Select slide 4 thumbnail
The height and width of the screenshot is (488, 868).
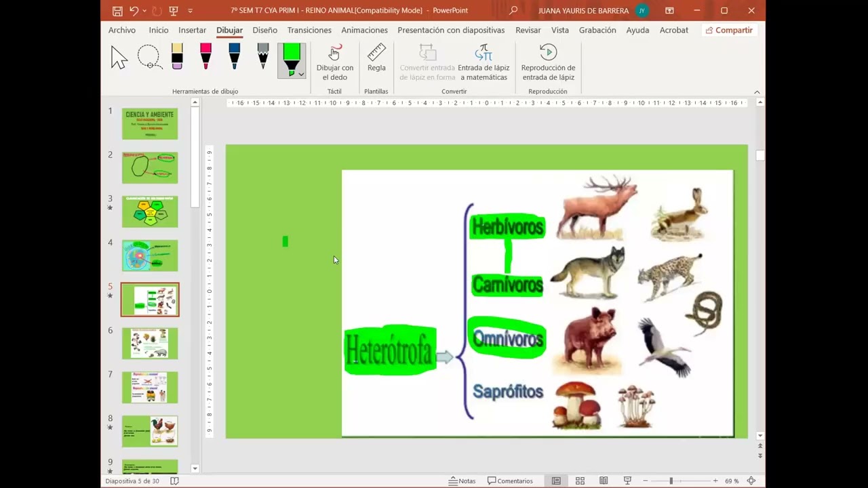pos(150,256)
